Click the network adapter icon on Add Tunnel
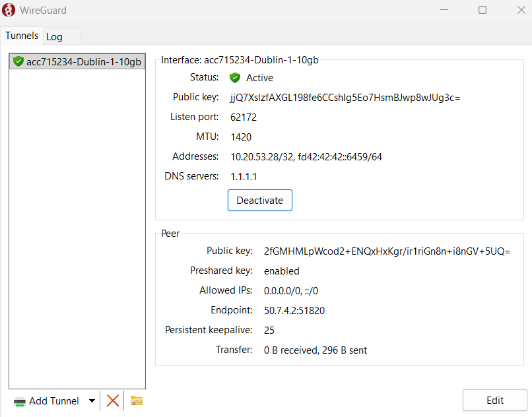Viewport: 532px width, 417px height. (20, 402)
